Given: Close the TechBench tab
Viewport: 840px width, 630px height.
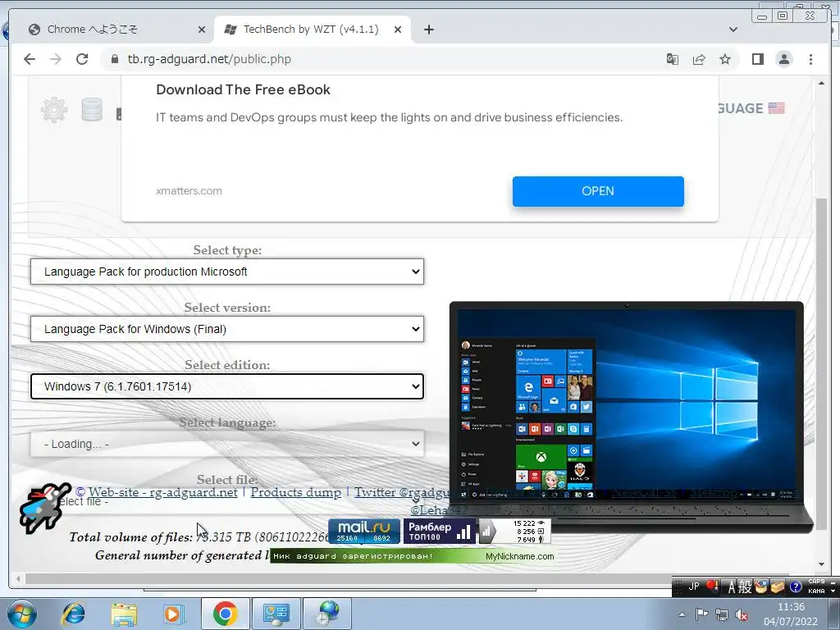Looking at the screenshot, I should [398, 30].
